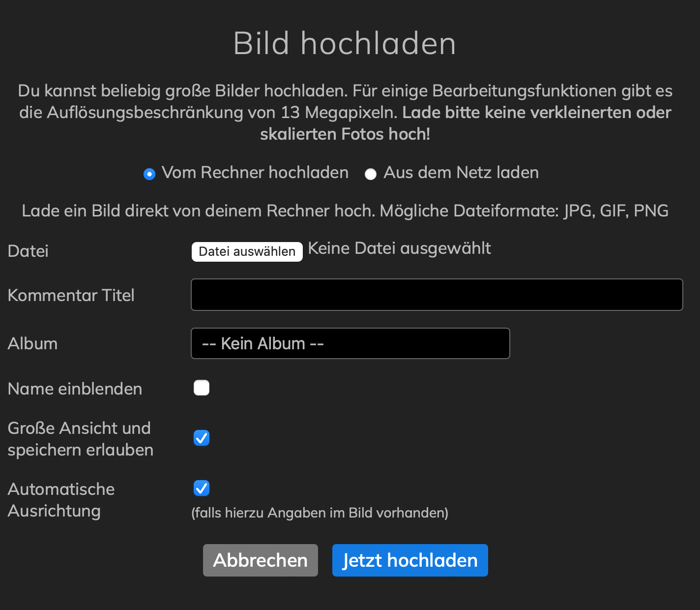The height and width of the screenshot is (610, 700).
Task: Click the 'Vom Rechner hochladen' label text
Action: point(255,173)
